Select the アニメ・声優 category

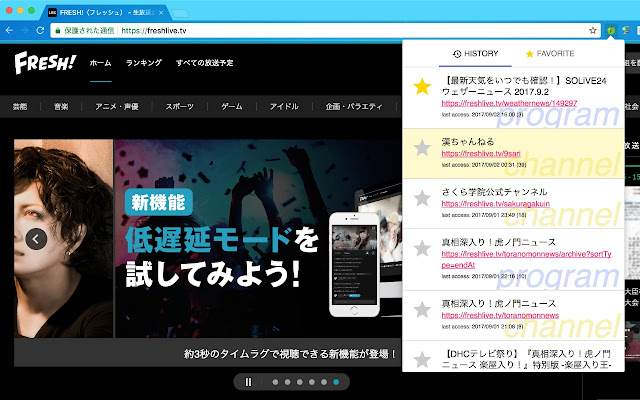pyautogui.click(x=119, y=106)
